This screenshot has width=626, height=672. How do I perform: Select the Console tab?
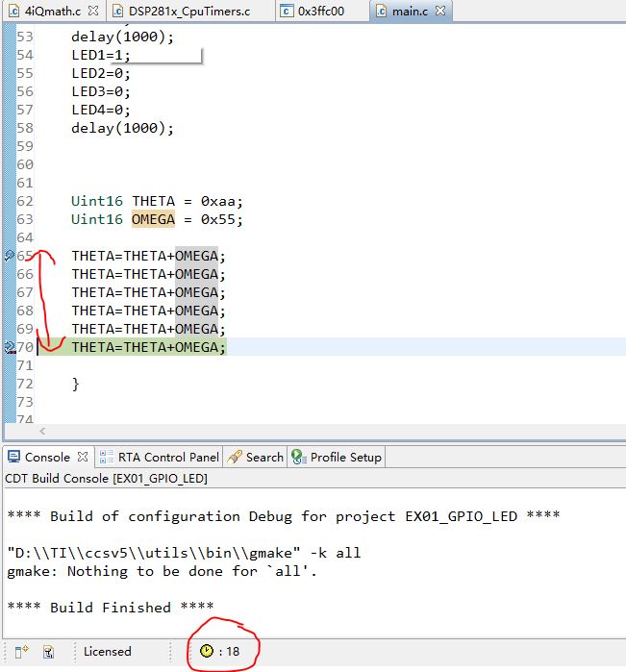[x=47, y=458]
